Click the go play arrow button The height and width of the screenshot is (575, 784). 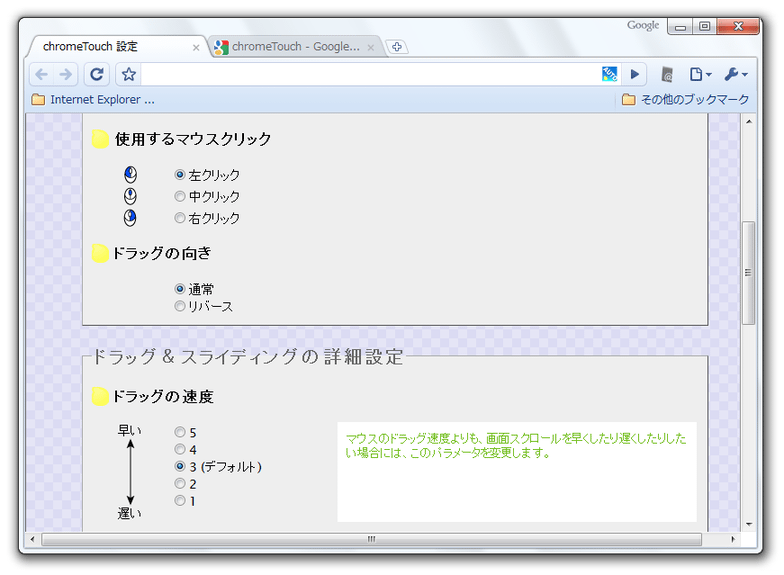click(x=634, y=74)
